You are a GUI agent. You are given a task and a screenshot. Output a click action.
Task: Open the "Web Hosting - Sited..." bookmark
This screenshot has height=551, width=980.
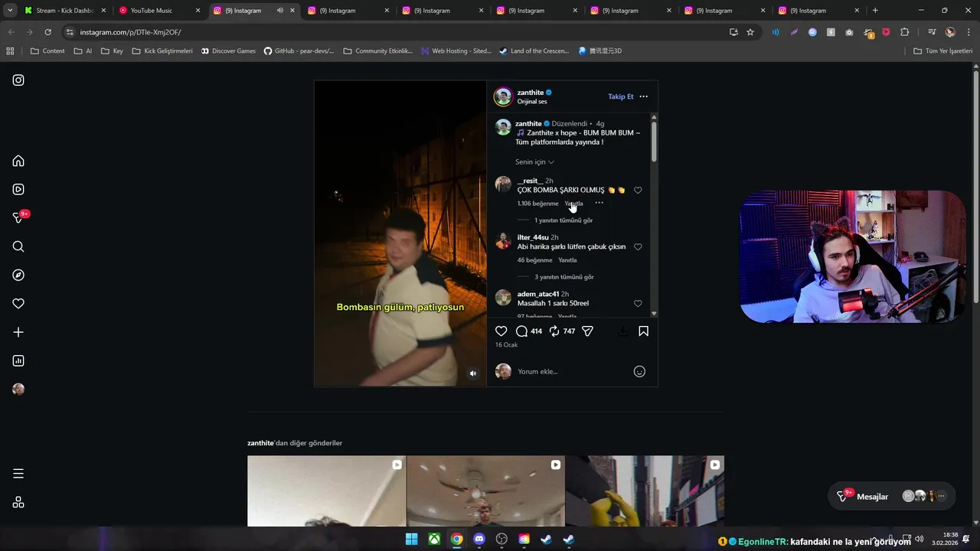click(456, 51)
